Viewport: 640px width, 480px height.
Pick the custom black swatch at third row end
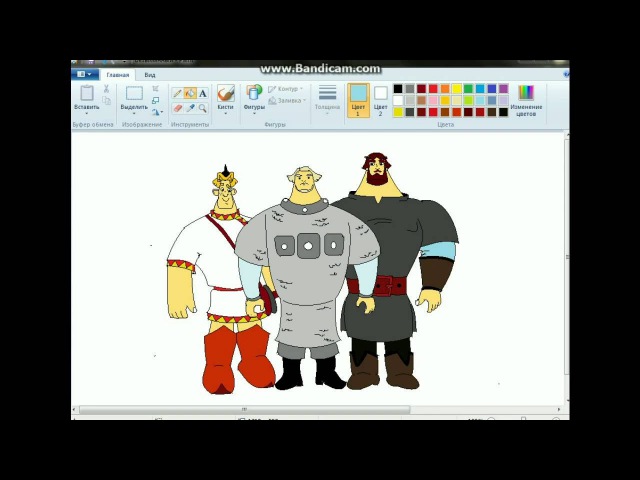[x=504, y=112]
